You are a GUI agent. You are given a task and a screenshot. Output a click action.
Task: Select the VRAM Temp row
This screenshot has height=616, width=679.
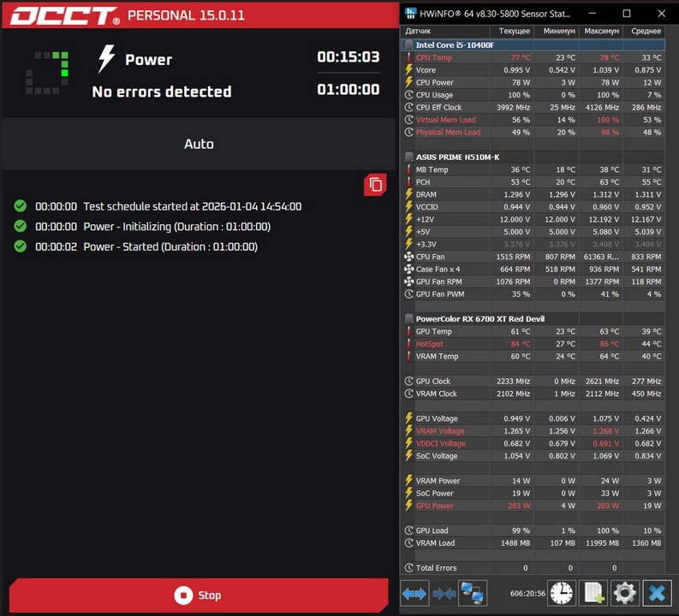[x=533, y=357]
